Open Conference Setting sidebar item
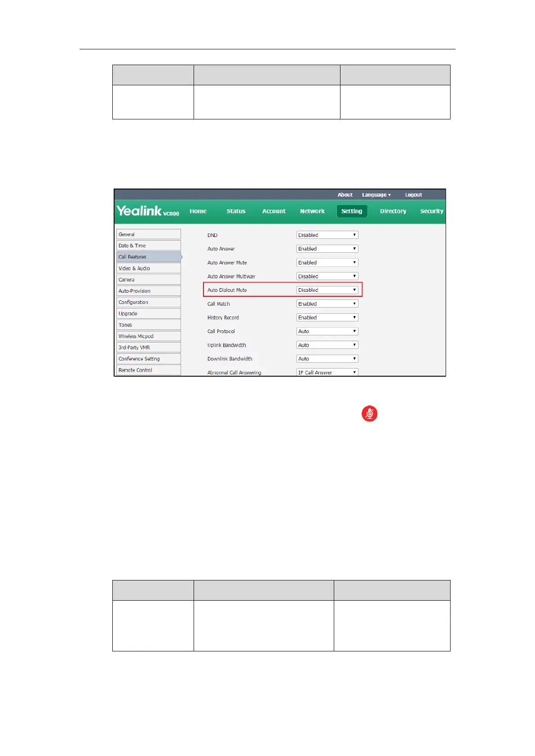 (x=149, y=359)
